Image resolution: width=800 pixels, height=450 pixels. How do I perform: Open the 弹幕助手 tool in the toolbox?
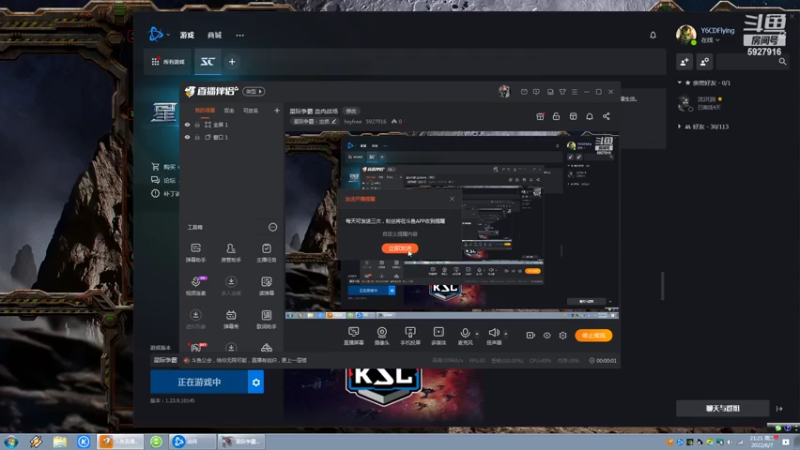[x=195, y=253]
